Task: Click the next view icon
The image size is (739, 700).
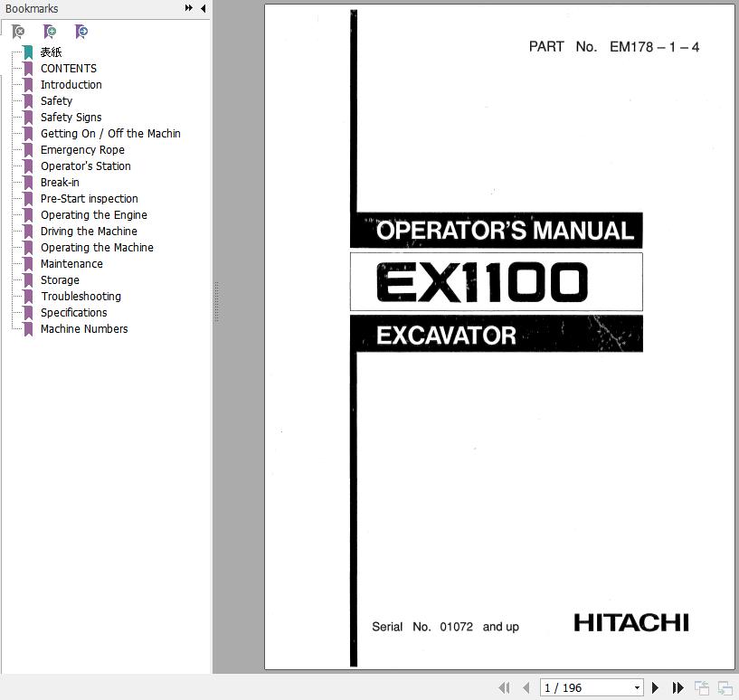Action: coord(725,687)
